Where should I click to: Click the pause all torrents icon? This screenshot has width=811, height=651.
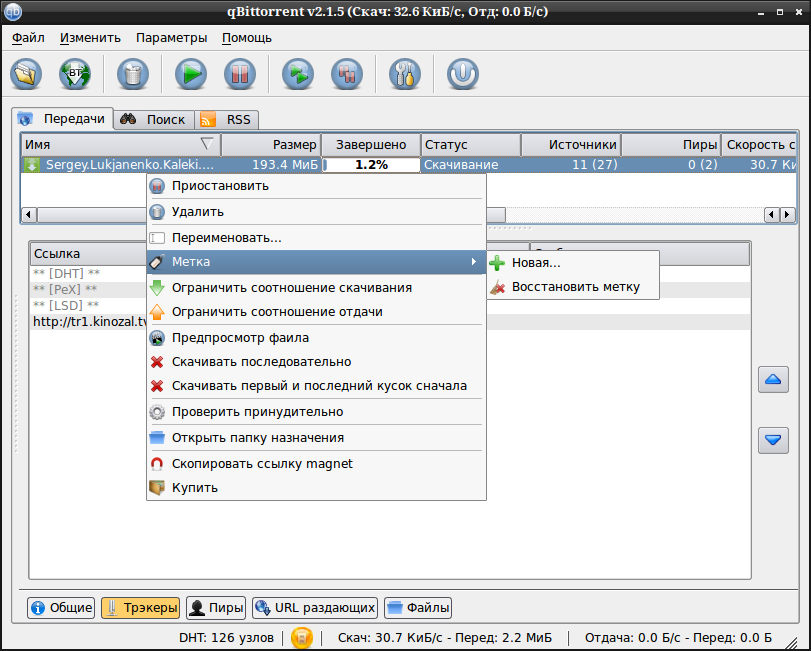click(347, 74)
